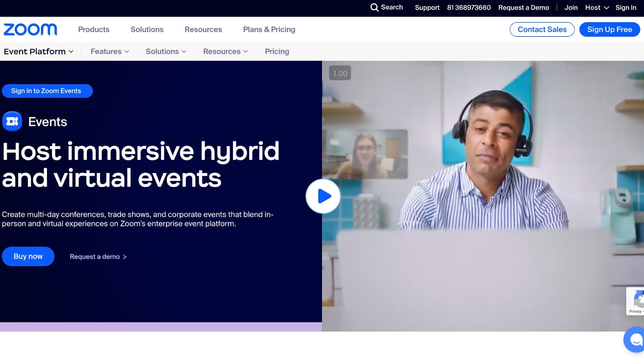Click the phone number 81 368973660
This screenshot has height=362, width=644.
pyautogui.click(x=469, y=8)
